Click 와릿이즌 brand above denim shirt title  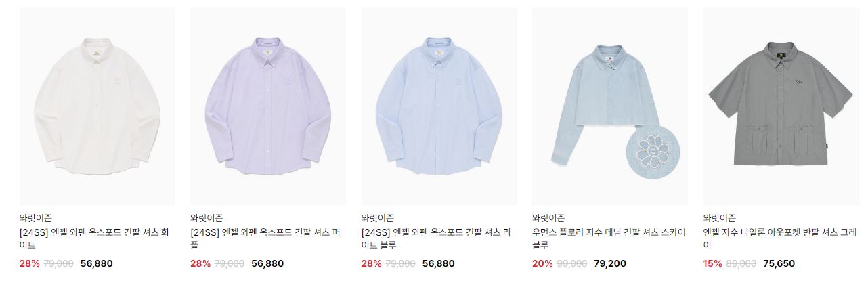coord(548,218)
